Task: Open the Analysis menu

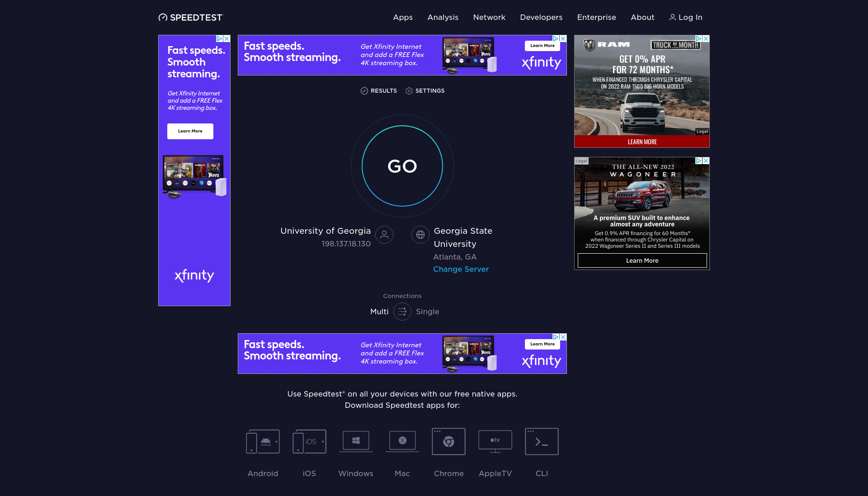Action: click(x=443, y=17)
